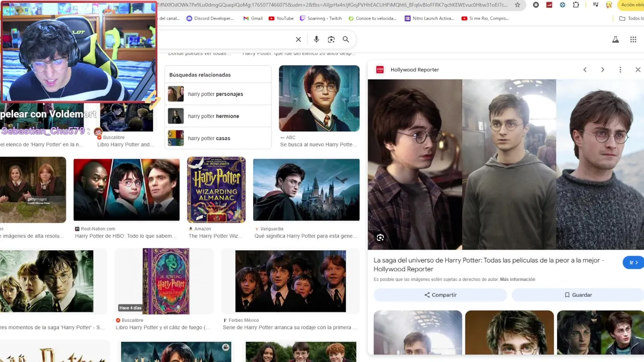Open Root-Nation HBO Harry Potter thumbnail
This screenshot has width=644, height=362.
click(x=126, y=190)
